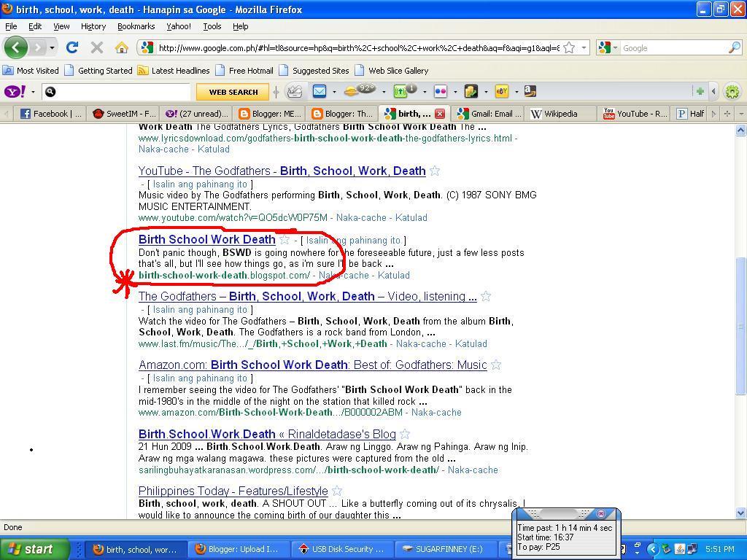Expand Yahoo! logo menu arrow
The image size is (747, 560).
33,92
